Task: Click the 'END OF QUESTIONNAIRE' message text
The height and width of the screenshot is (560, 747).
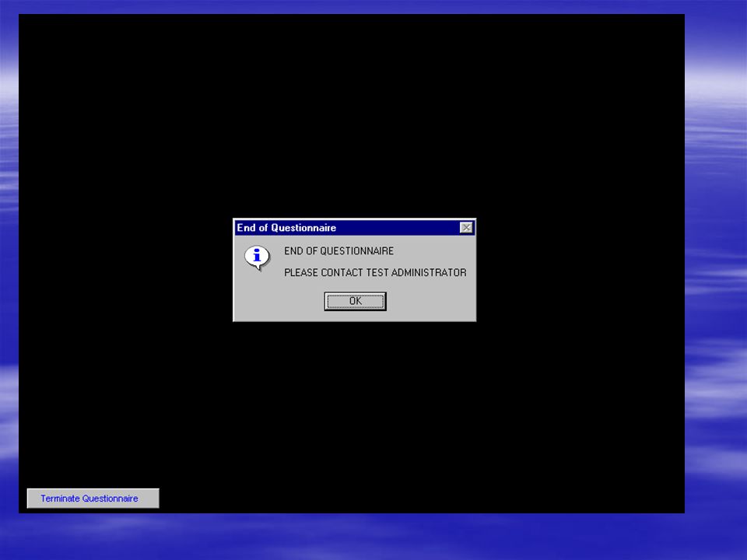Action: 338,251
